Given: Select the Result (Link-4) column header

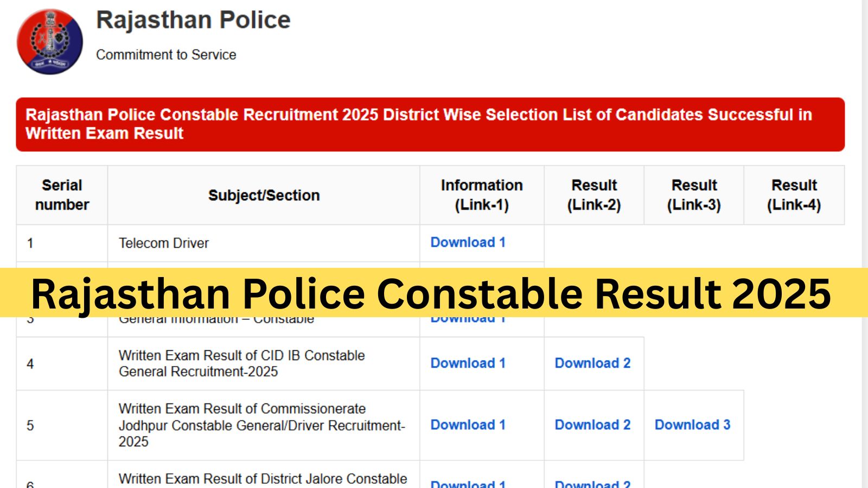Looking at the screenshot, I should [794, 195].
